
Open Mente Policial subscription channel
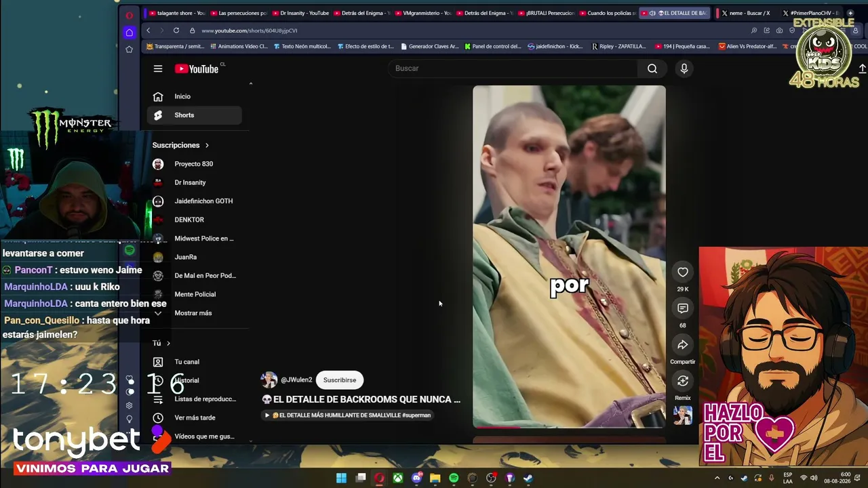click(195, 294)
